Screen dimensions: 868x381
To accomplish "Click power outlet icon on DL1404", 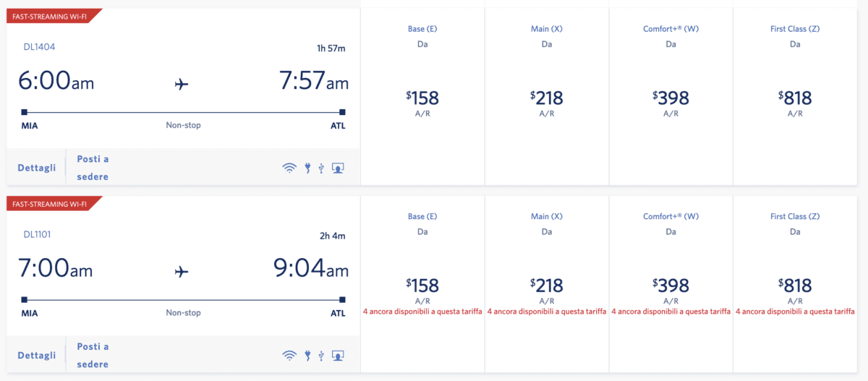I will tap(307, 168).
